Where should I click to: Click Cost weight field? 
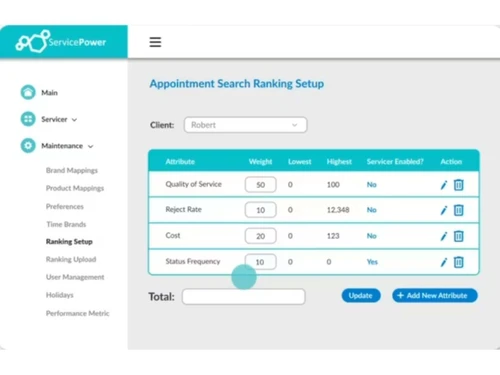[261, 236]
